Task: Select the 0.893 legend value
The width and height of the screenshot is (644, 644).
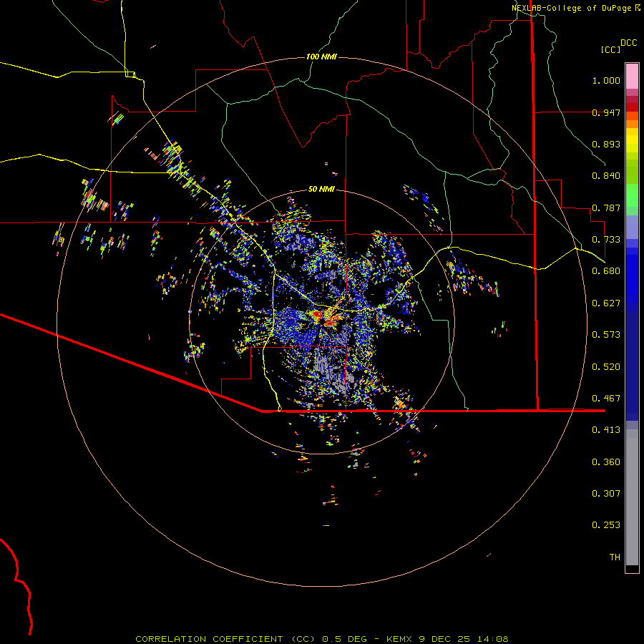Action: coord(606,144)
